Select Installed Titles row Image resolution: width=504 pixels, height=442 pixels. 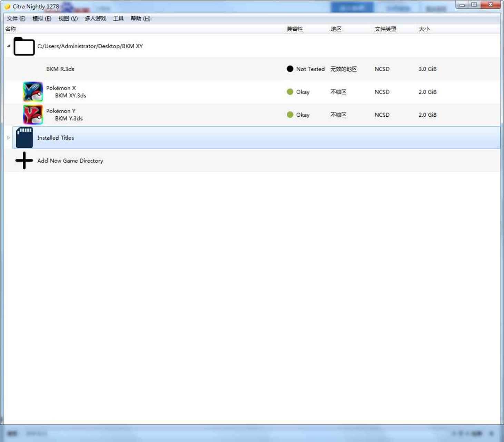(256, 137)
